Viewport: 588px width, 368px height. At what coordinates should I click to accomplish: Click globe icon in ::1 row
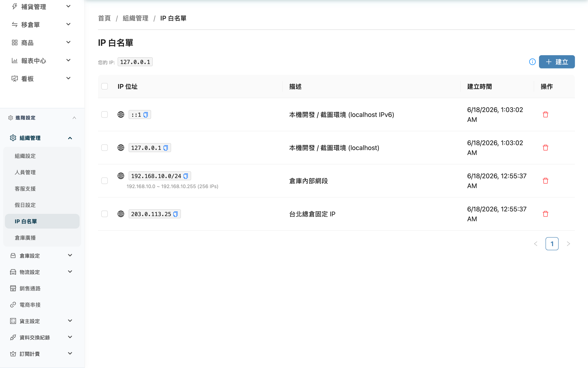[x=121, y=114]
